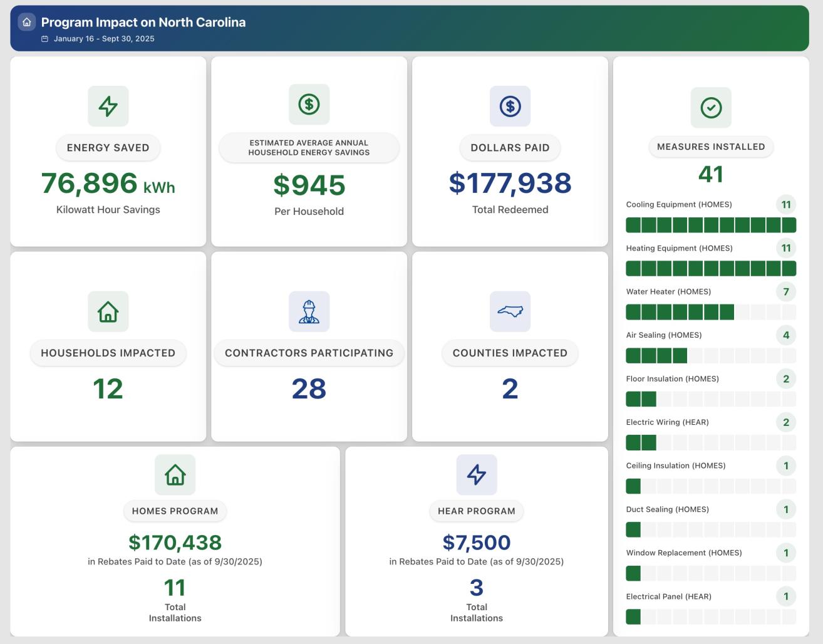Click the Measures Installed total of 41
Viewport: 823px width, 644px height.
point(711,174)
